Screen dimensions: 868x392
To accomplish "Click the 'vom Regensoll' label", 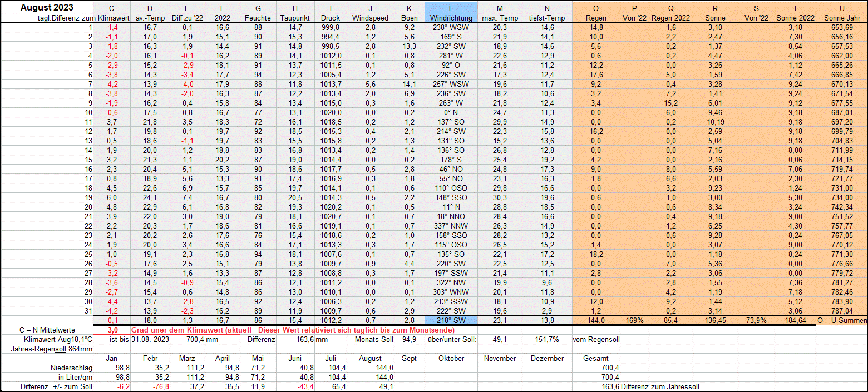I will click(596, 339).
